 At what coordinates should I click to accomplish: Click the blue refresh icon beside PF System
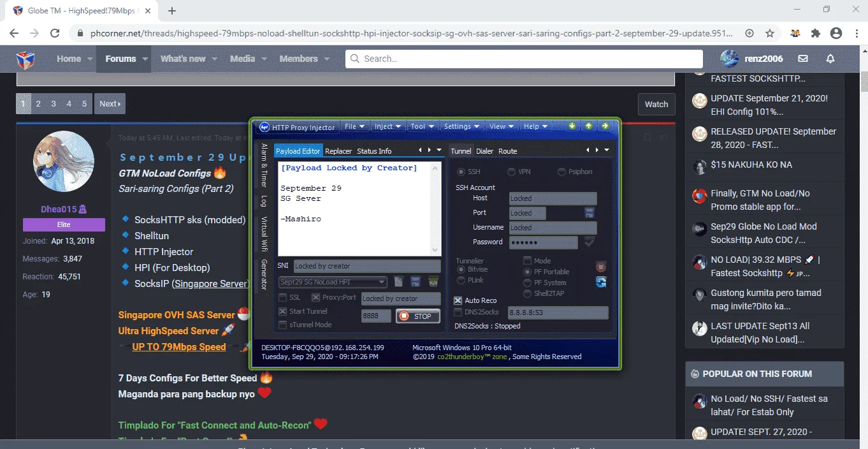coord(600,283)
